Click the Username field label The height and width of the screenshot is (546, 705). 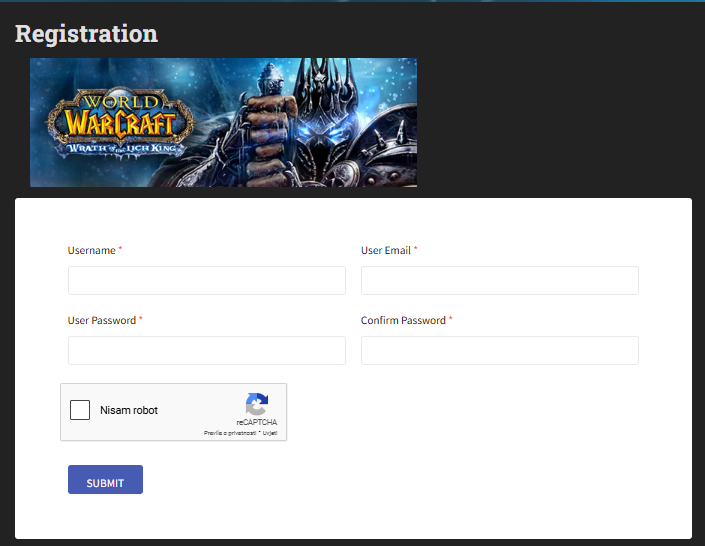(92, 251)
